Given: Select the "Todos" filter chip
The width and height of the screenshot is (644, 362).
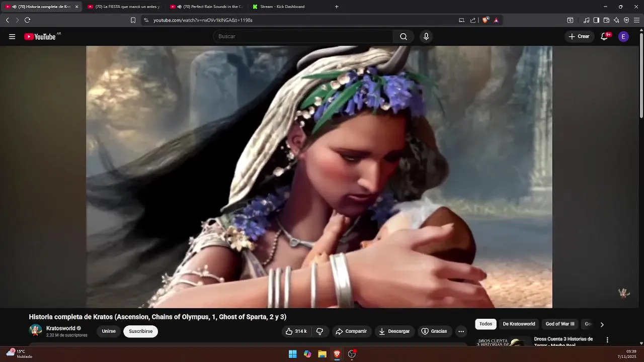Looking at the screenshot, I should (x=486, y=324).
